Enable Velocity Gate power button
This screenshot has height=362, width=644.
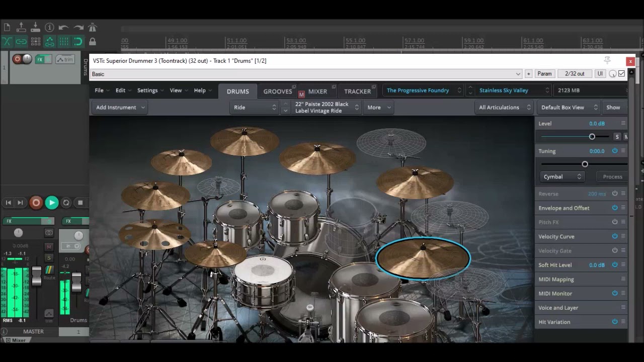point(615,250)
